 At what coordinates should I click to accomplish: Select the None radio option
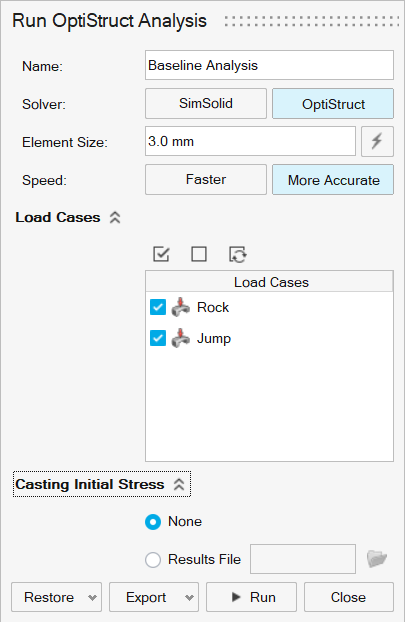[x=153, y=522]
